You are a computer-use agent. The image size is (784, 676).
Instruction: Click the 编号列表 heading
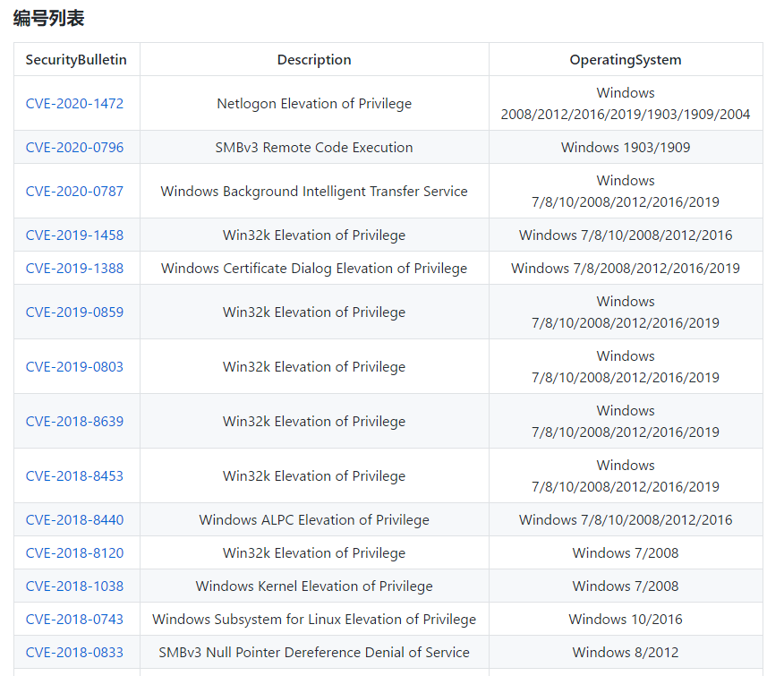click(x=48, y=19)
